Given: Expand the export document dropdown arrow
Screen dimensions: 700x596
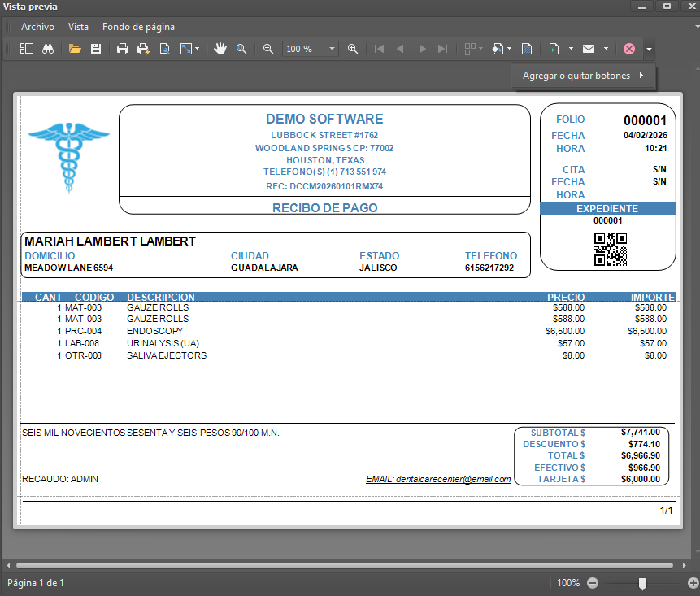Looking at the screenshot, I should click(572, 49).
